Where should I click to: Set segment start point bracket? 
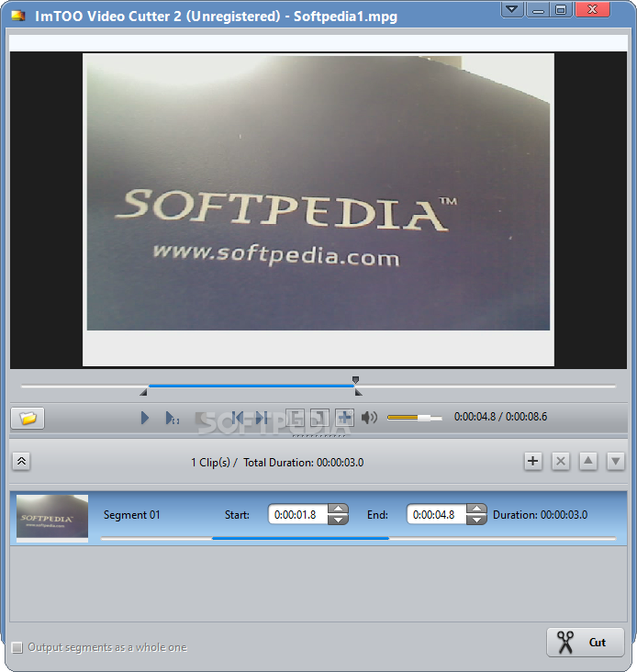pyautogui.click(x=296, y=418)
